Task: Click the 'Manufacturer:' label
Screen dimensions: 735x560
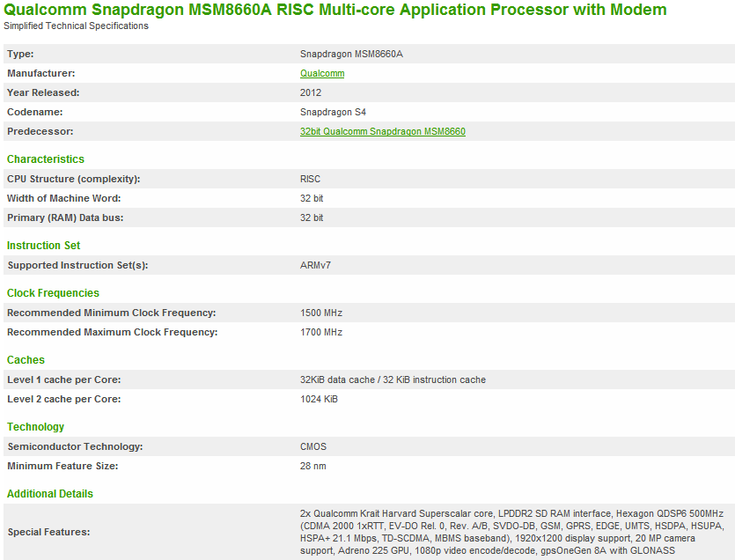Action: point(41,73)
